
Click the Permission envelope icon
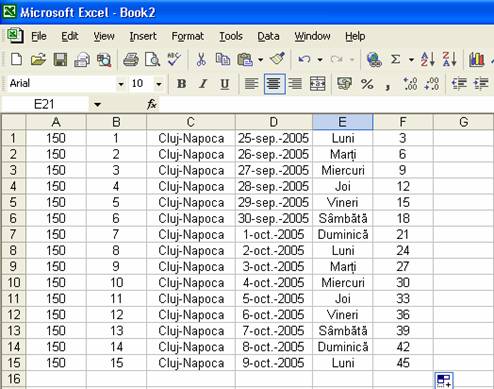tap(82, 60)
